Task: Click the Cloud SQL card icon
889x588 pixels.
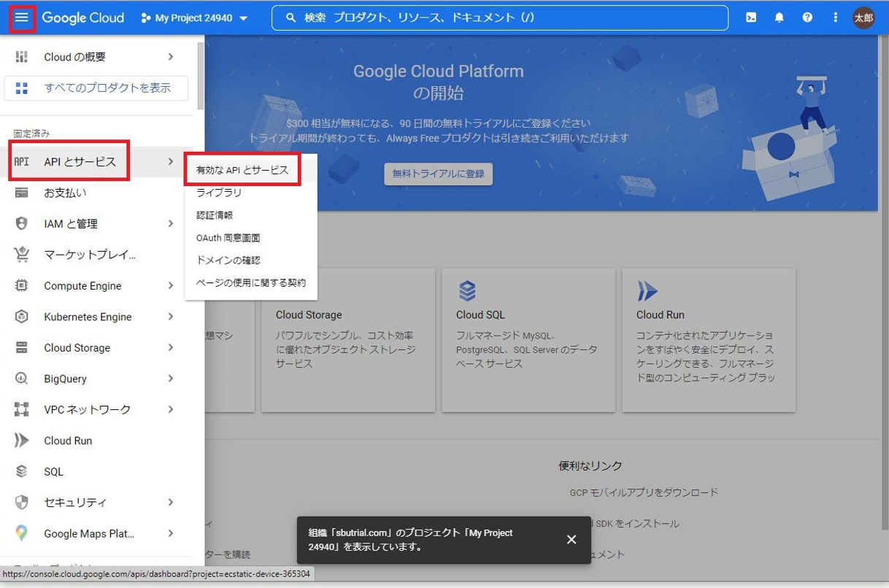Action: point(467,290)
